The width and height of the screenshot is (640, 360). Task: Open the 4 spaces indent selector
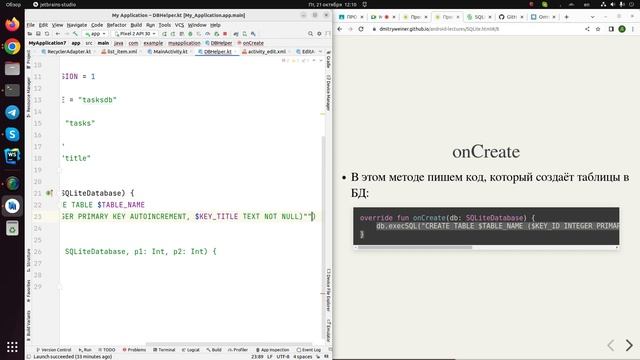coord(302,356)
